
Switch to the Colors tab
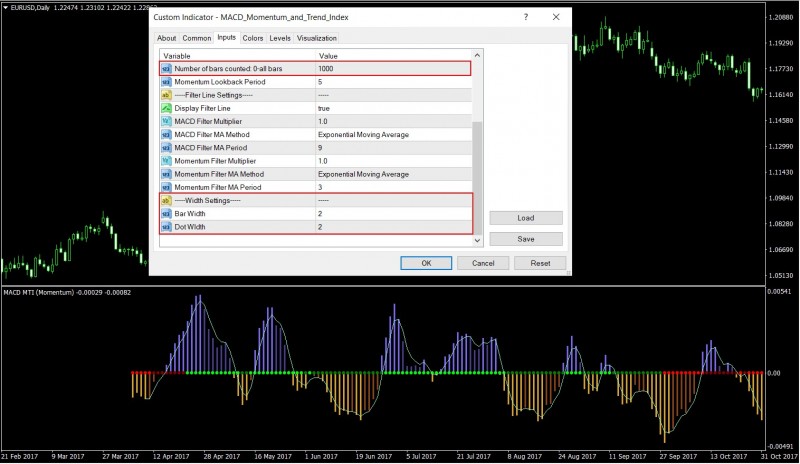[x=253, y=38]
